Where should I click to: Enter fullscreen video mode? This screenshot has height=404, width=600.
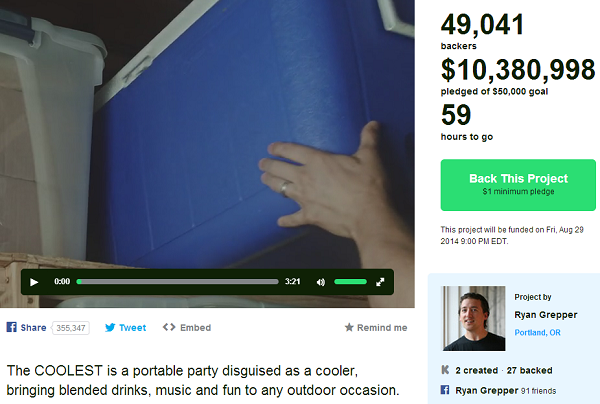point(380,282)
